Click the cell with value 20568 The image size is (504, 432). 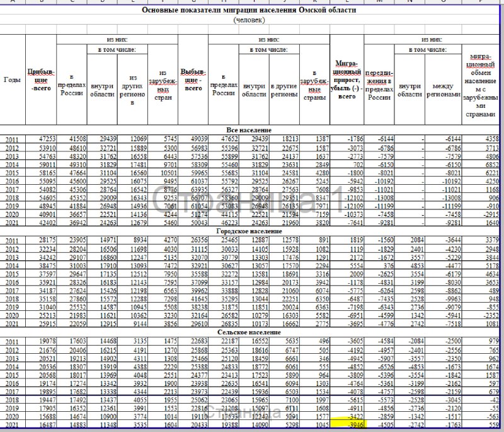point(41,375)
